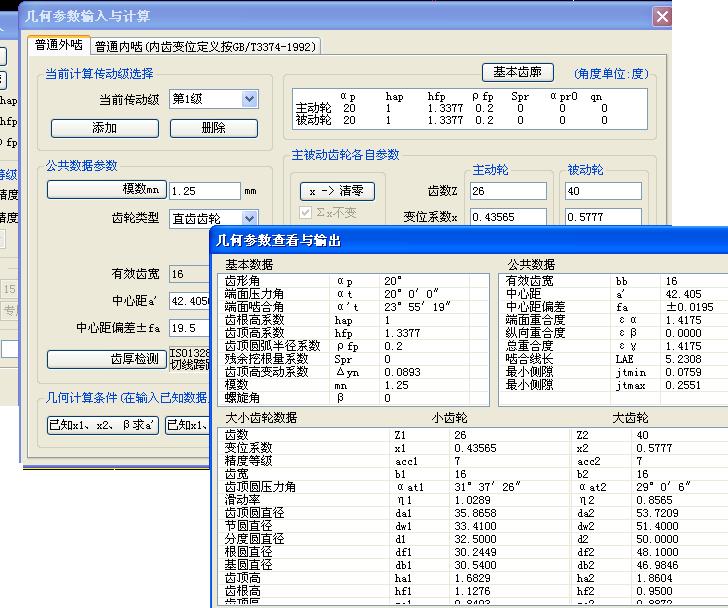Viewport: 728px width, 608px height.
Task: Focus the 主动轮 变位系数x field 0.43565
Action: point(508,217)
